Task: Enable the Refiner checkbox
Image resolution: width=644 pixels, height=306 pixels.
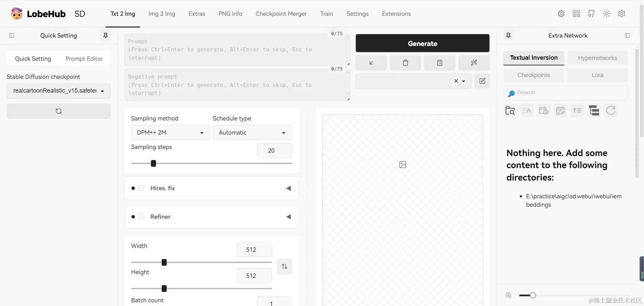Action: tap(141, 217)
